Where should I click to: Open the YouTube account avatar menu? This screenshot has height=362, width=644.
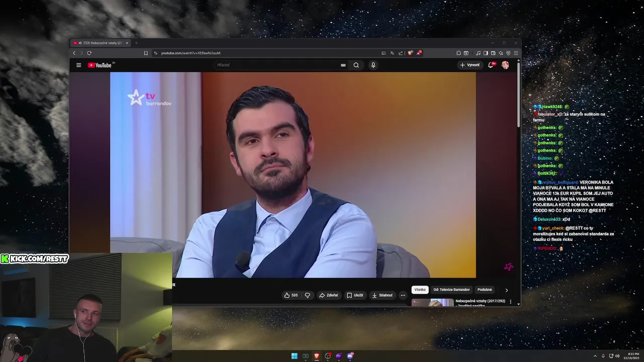point(505,65)
